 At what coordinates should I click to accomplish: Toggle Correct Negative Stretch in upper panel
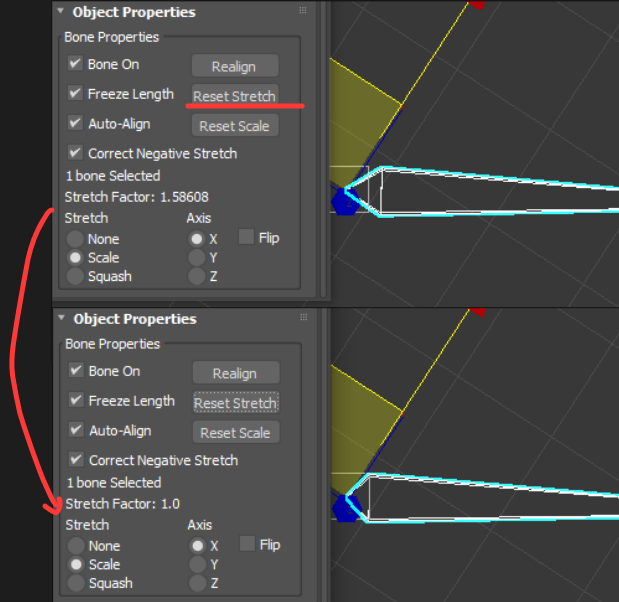(75, 153)
